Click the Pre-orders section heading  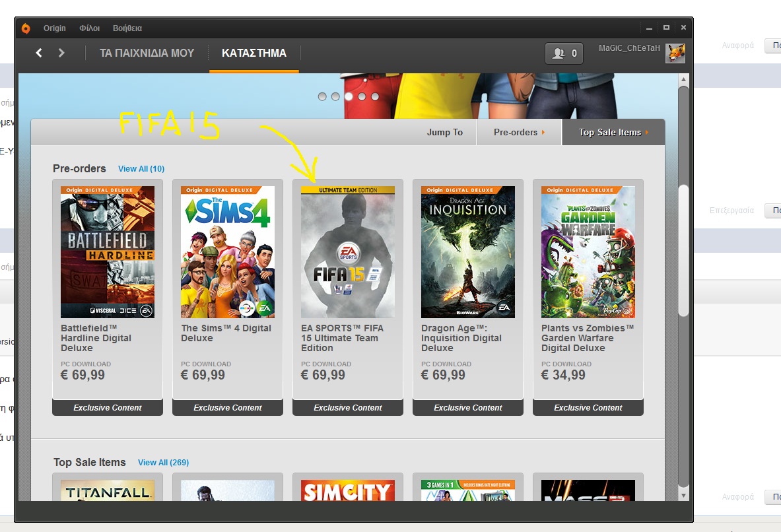click(x=79, y=169)
